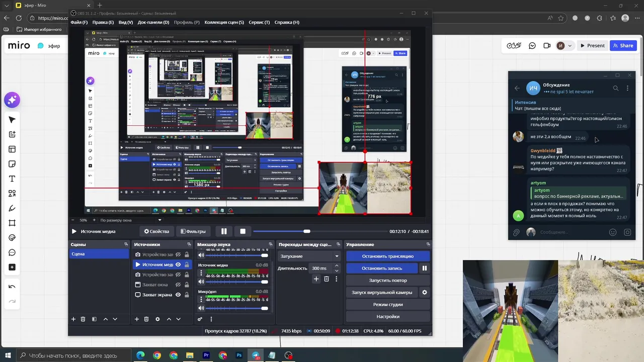
Task: Toggle visibility of Источник медиа source
Action: (x=178, y=264)
